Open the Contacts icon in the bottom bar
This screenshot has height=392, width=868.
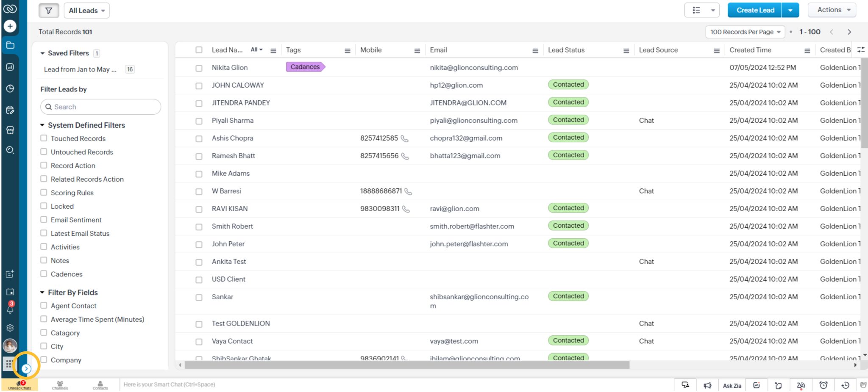pyautogui.click(x=100, y=383)
